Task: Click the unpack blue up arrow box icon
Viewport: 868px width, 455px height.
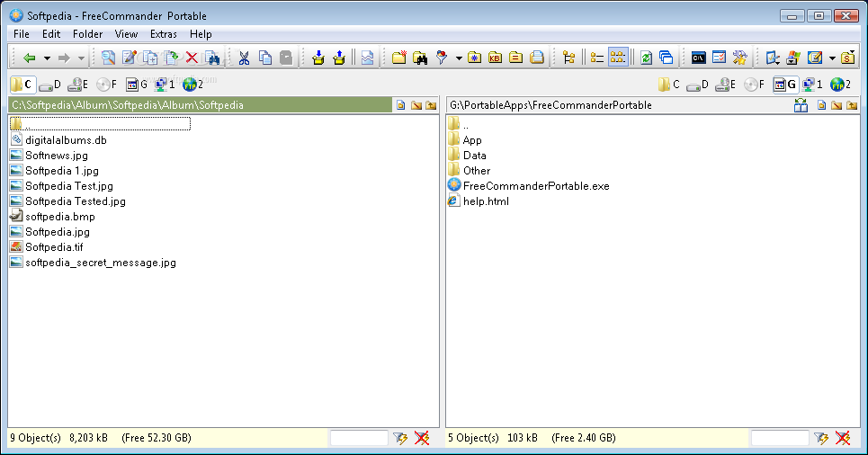Action: click(339, 58)
